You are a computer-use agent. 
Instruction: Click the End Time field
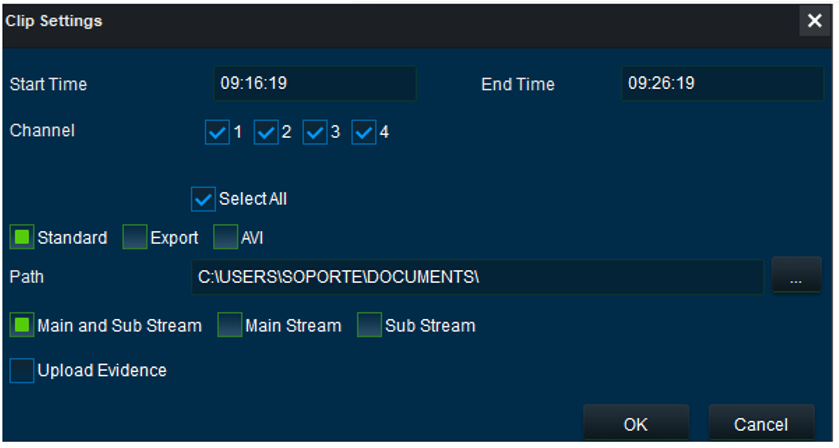coord(722,84)
